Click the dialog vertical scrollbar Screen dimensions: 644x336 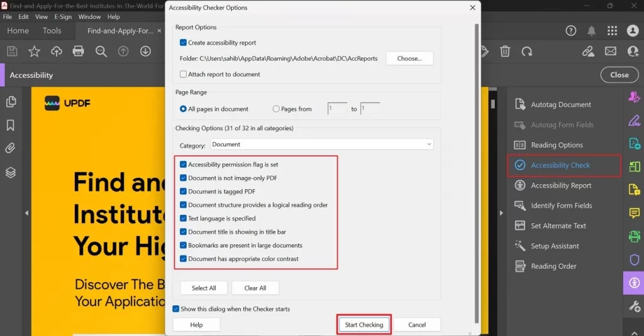click(477, 172)
